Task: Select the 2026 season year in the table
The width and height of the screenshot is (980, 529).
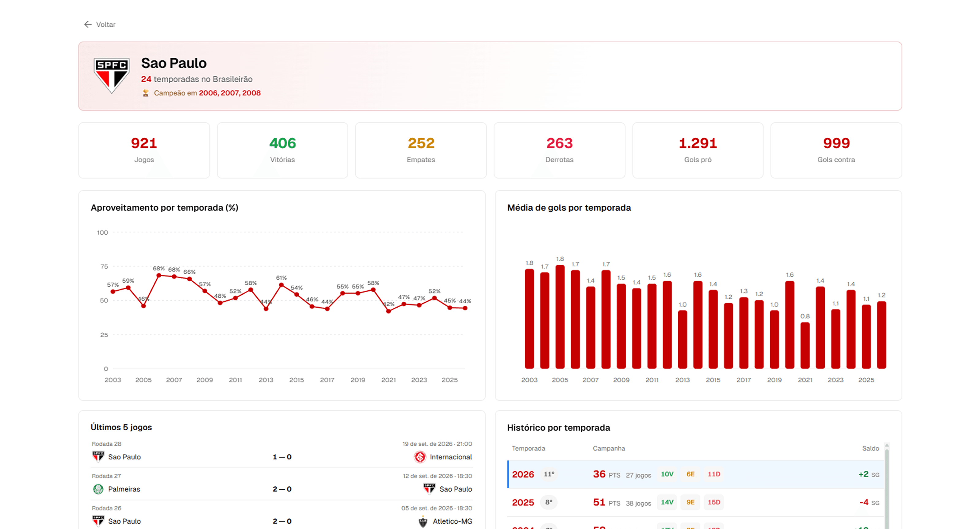Action: pos(523,474)
